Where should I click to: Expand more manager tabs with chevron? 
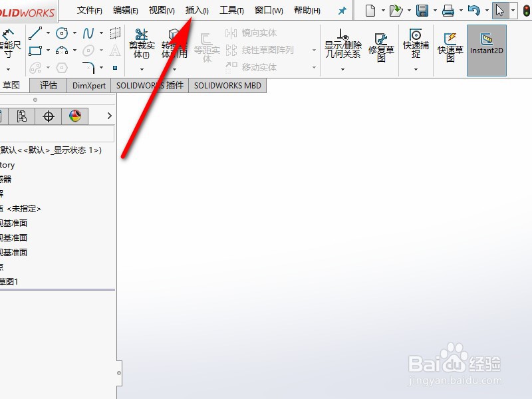(x=109, y=116)
